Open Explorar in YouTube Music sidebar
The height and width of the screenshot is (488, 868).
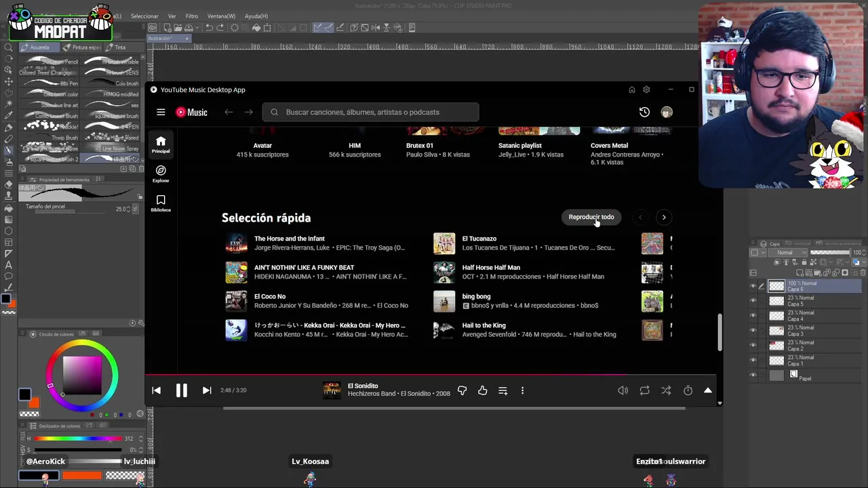[x=161, y=174]
